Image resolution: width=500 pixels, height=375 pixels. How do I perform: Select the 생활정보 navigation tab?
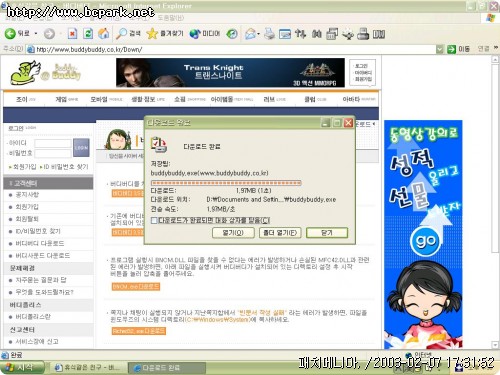coord(148,99)
